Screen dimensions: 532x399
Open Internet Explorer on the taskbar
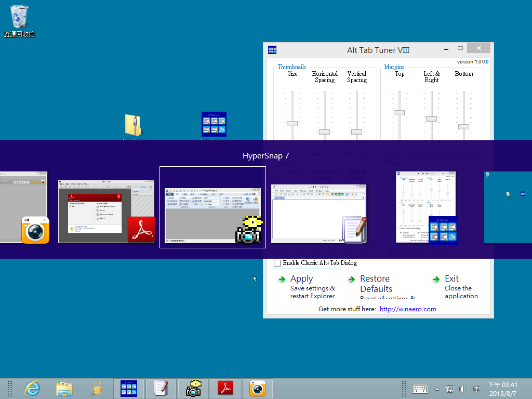(32, 388)
